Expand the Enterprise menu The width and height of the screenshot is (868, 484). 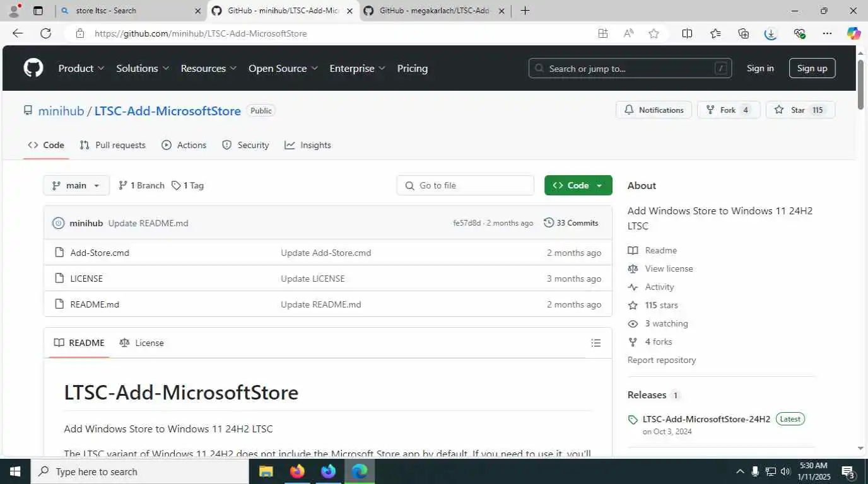pos(357,68)
